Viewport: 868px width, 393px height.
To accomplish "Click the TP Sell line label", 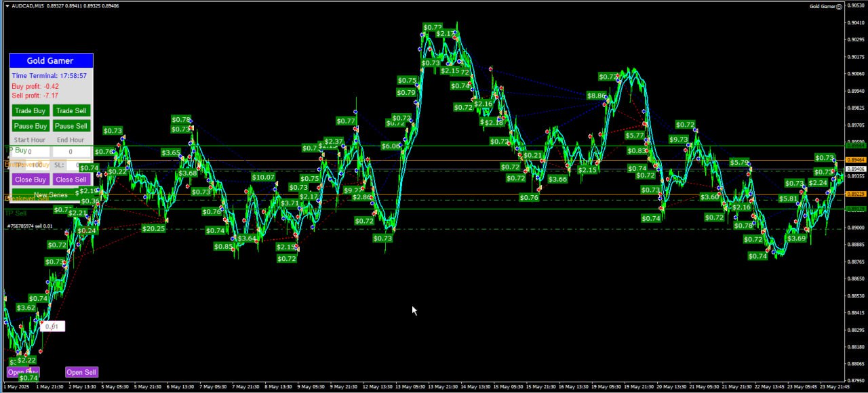I will click(x=16, y=213).
